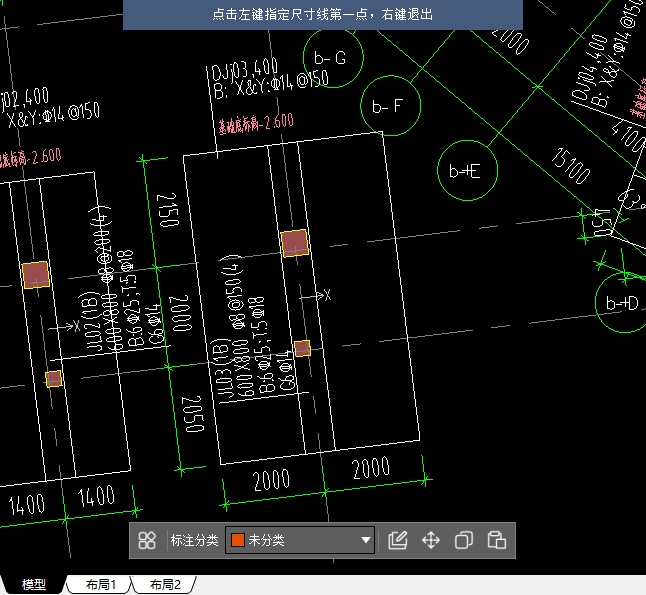Click the B: X&Y:Φ14@150 text under DJ03,400
Screen dimensions: 646x595
(x=271, y=86)
